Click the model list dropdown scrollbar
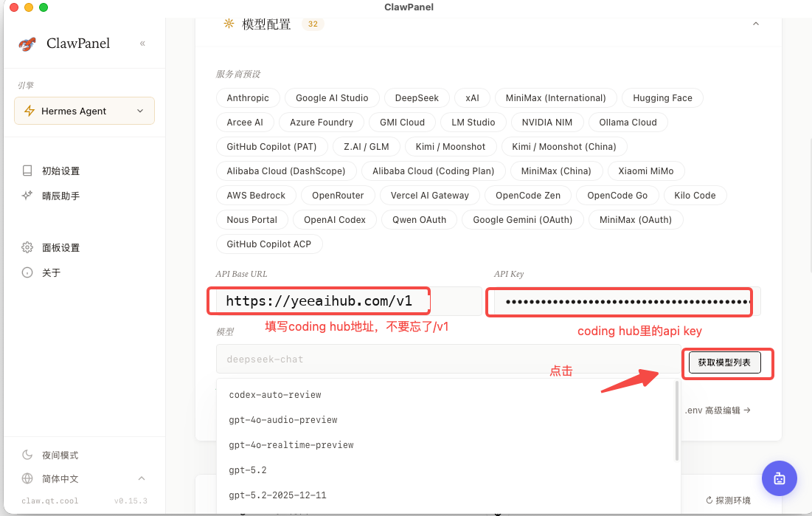This screenshot has width=812, height=516. 677,421
